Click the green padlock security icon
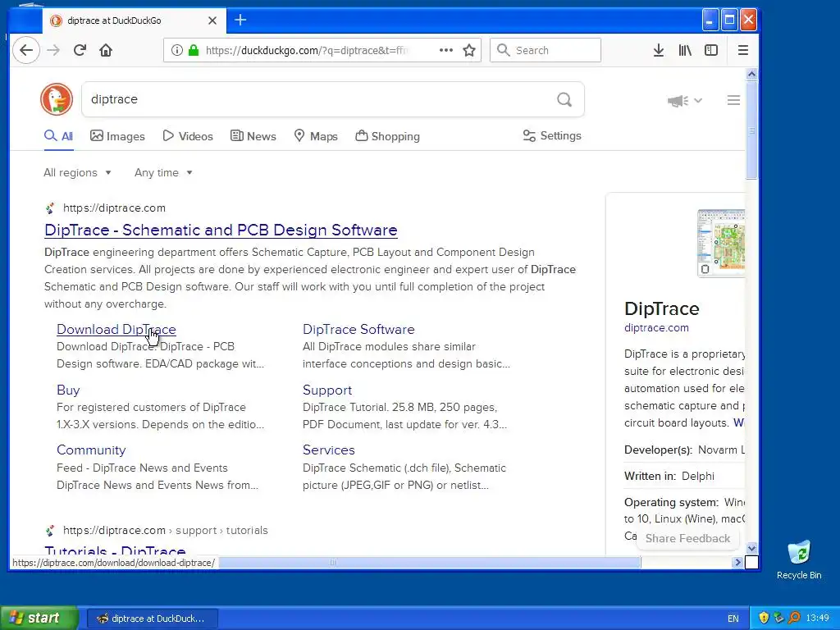Viewport: 840px width, 630px height. click(194, 50)
